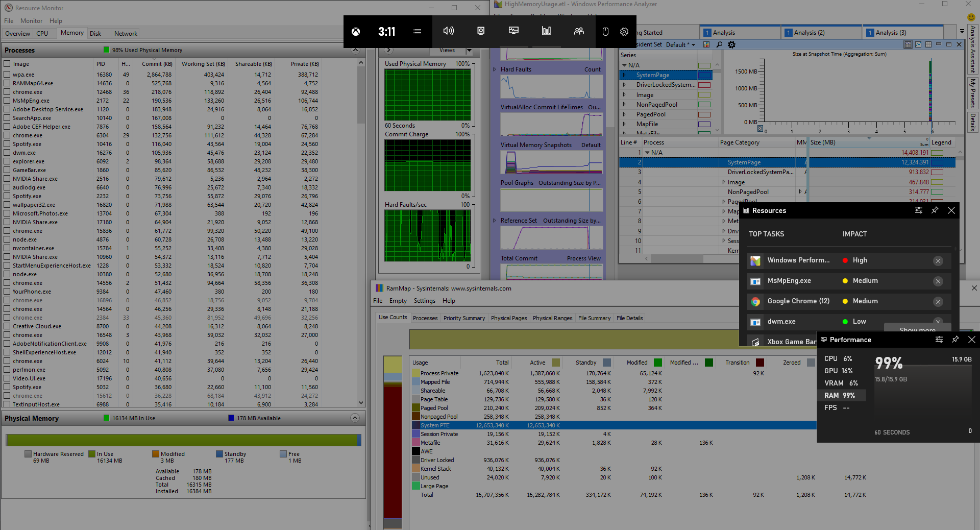Click the SystemPage series color swatch
Screen dimensions: 980x530
704,75
